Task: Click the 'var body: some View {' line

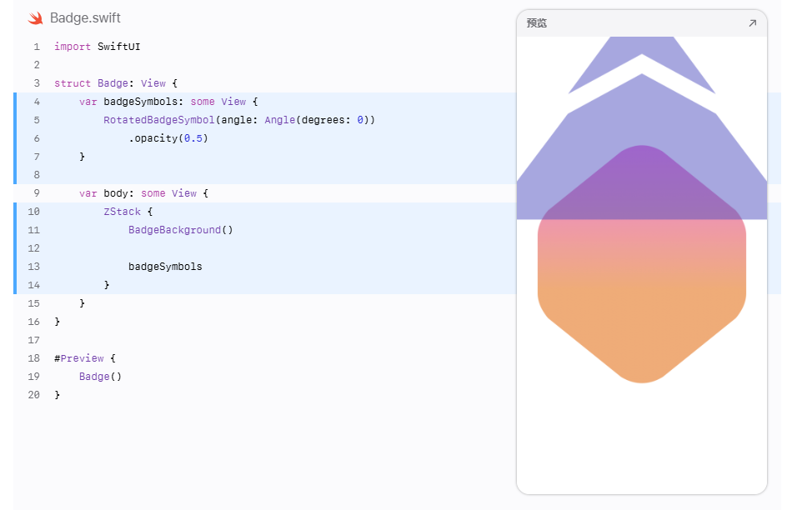Action: click(143, 193)
